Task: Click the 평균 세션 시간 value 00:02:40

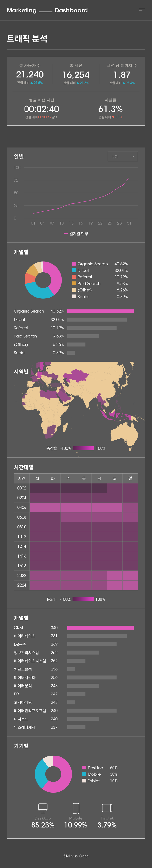Action: [41, 109]
